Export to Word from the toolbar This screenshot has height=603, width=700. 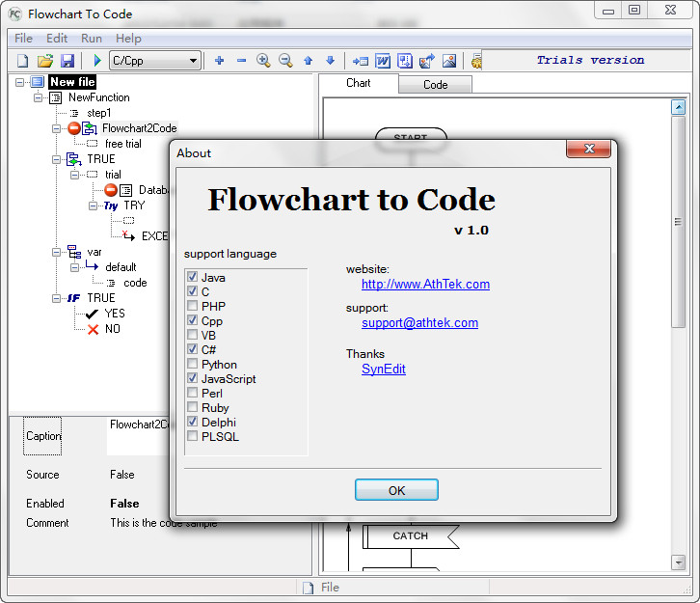click(x=383, y=60)
